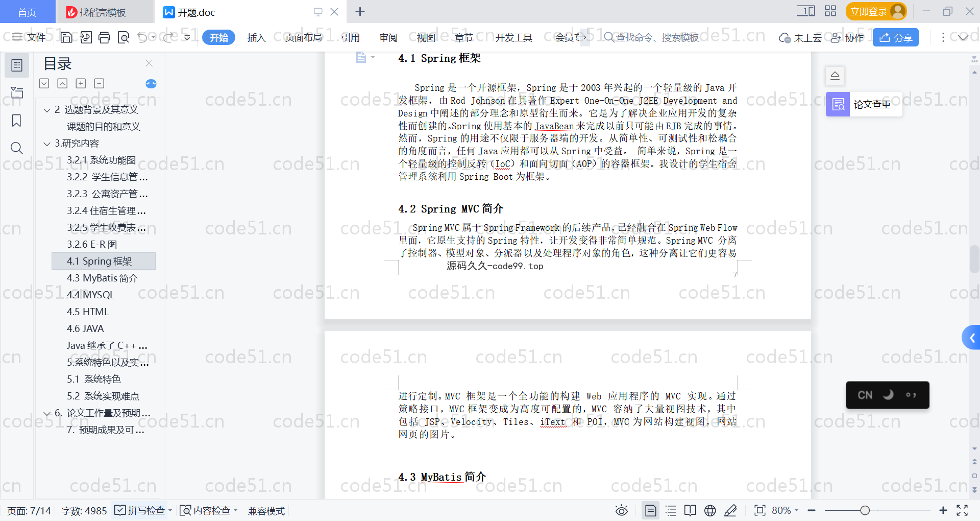980x521 pixels.
Task: Collapse the '6. 论文工作量及预期' outline node
Action: coord(47,414)
